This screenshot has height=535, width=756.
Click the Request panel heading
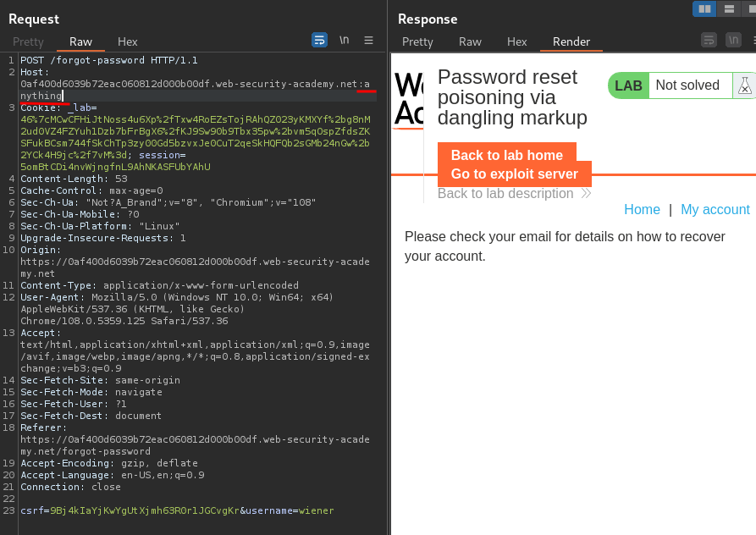[x=34, y=19]
